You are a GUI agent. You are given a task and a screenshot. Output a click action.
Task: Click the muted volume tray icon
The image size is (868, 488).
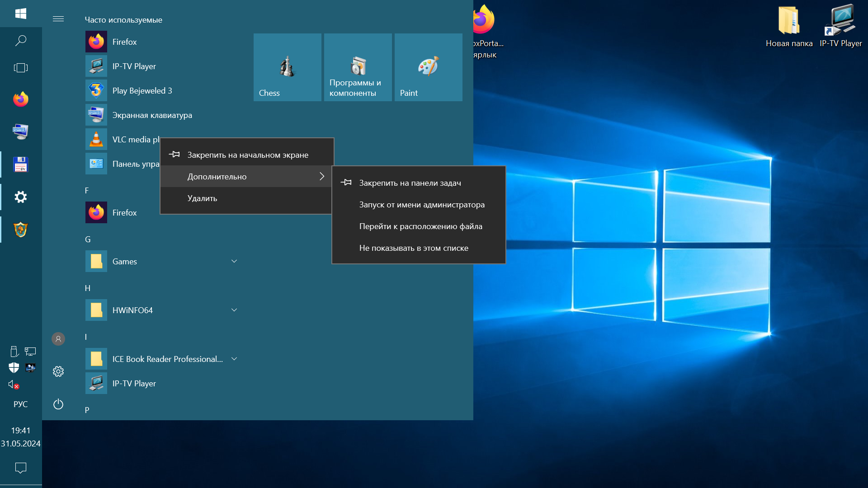tap(14, 385)
